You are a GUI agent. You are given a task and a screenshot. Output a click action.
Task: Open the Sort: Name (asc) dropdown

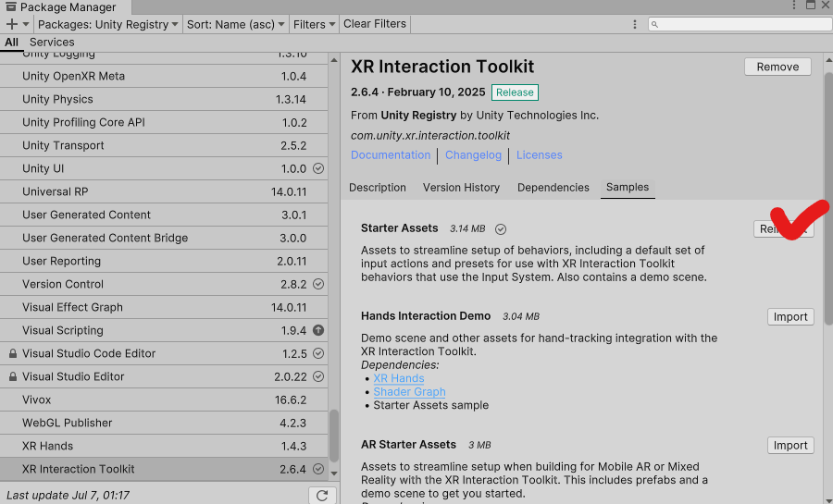click(x=235, y=24)
